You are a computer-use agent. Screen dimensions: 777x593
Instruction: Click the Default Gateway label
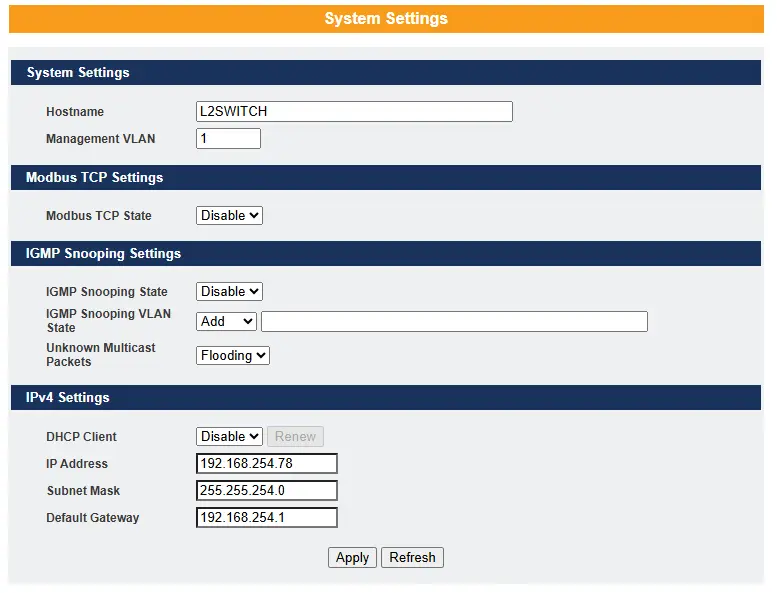point(93,518)
